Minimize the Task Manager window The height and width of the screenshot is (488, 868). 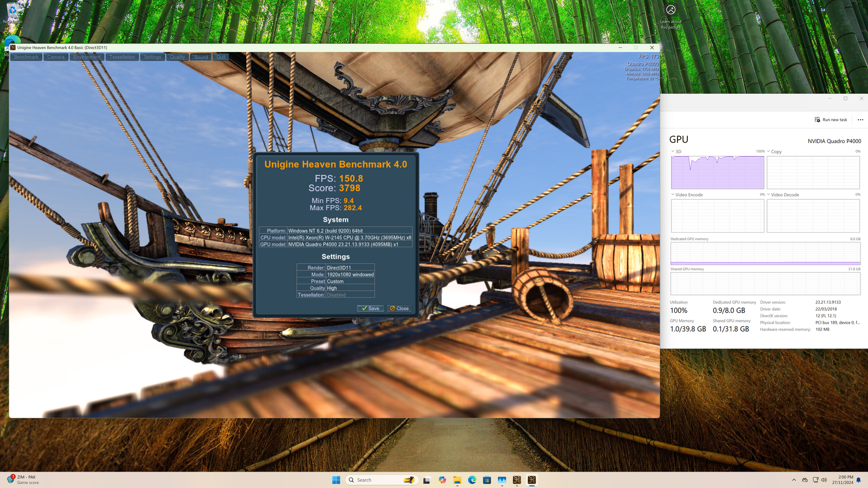(829, 99)
